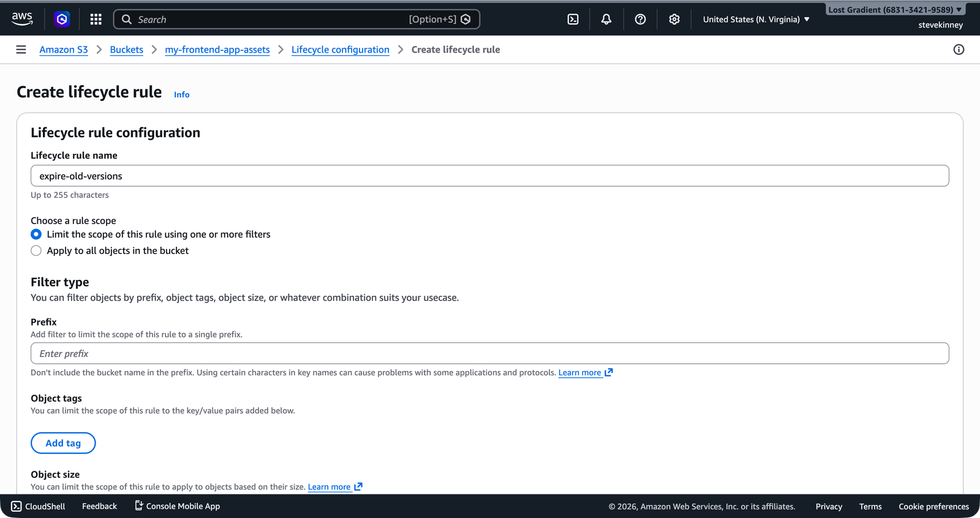Click the external-link icon next to Prefix Learn more
Image resolution: width=980 pixels, height=518 pixels.
click(609, 372)
